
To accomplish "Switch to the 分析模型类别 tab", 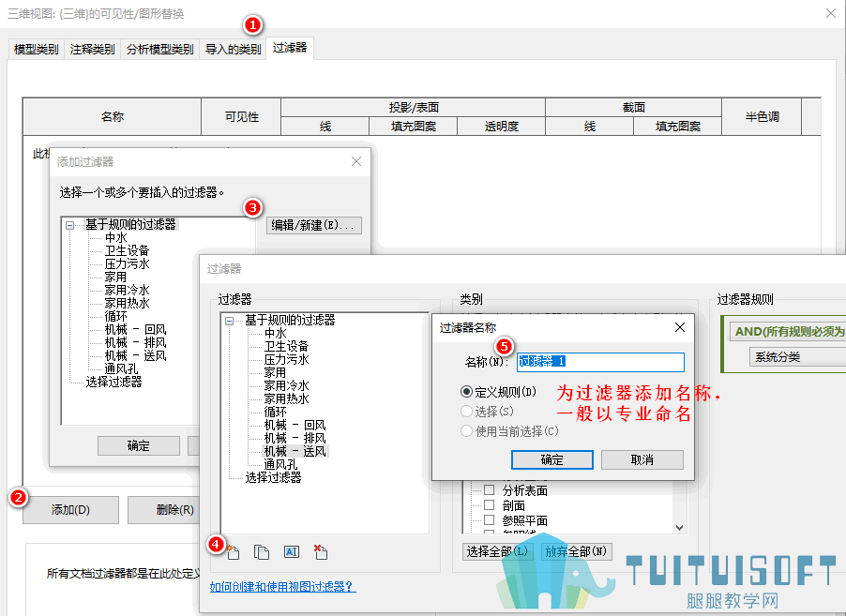I will (x=159, y=49).
